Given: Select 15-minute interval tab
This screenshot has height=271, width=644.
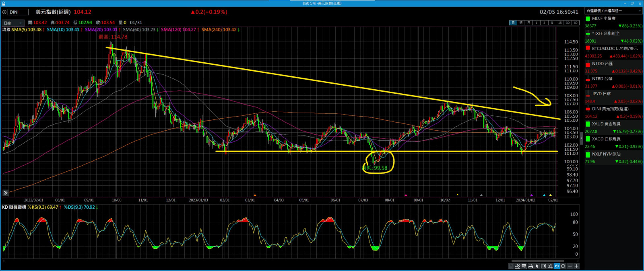Looking at the screenshot, I should click(559, 23).
